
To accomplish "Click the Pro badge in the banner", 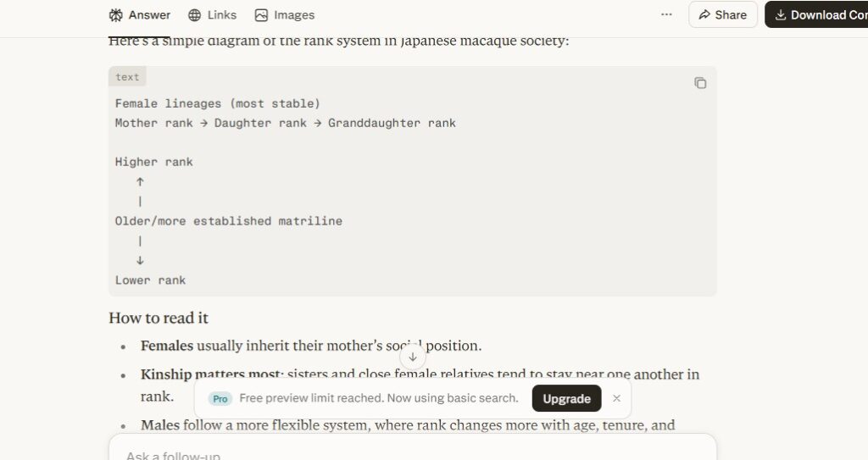I will click(x=220, y=398).
